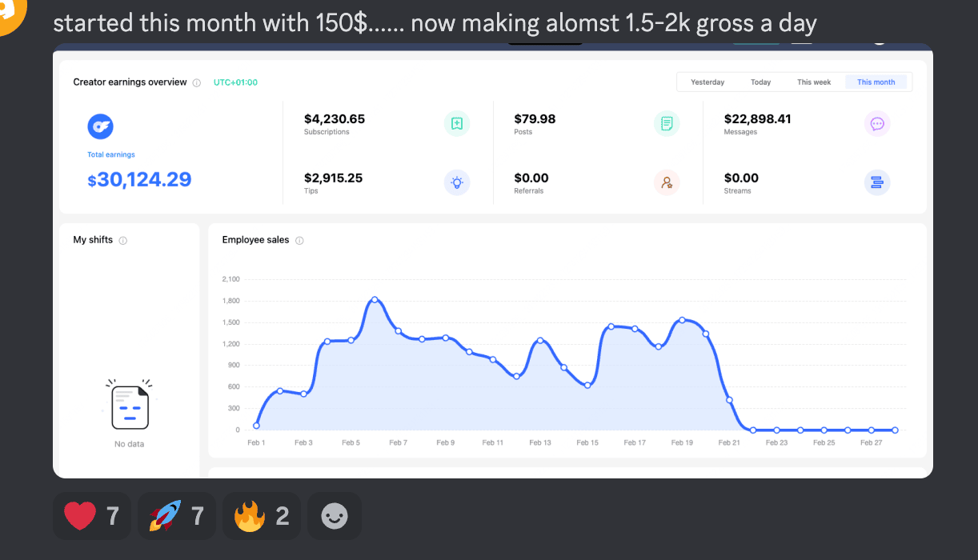This screenshot has width=978, height=560.
Task: Click the Streams icon
Action: point(877,183)
